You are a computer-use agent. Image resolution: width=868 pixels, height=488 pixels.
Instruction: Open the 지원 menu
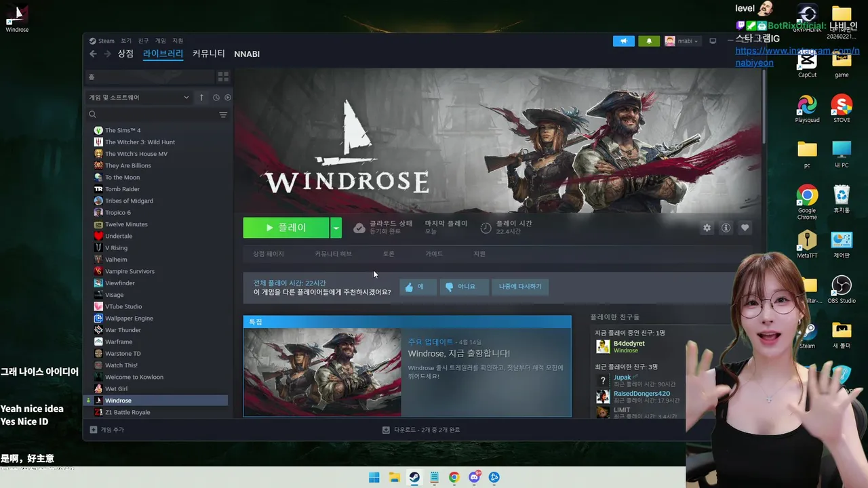tap(178, 41)
